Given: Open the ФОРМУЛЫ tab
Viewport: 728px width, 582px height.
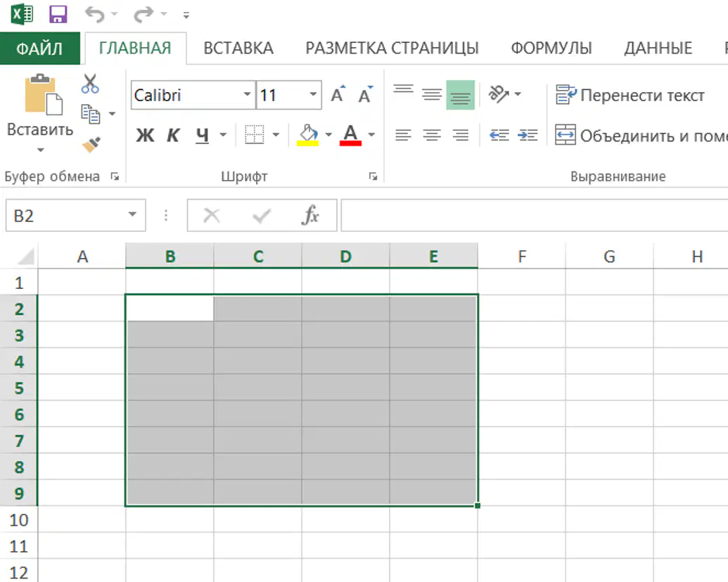Looking at the screenshot, I should coord(551,48).
